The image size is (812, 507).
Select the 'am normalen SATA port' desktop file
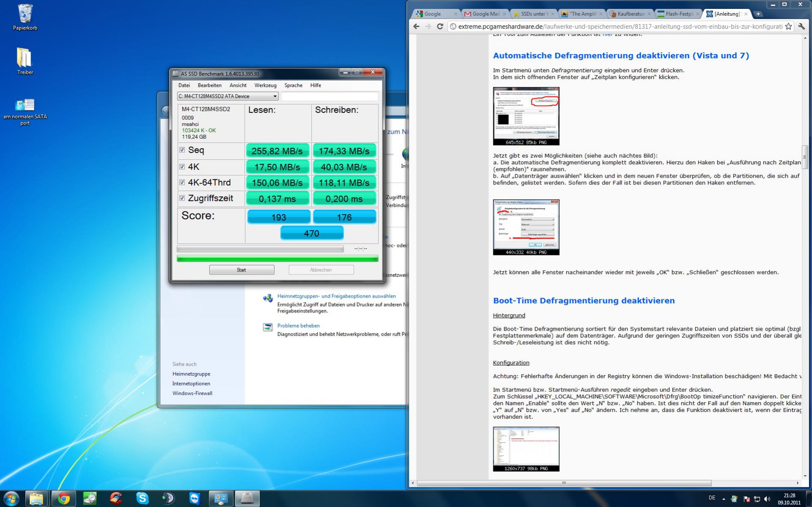pyautogui.click(x=25, y=112)
